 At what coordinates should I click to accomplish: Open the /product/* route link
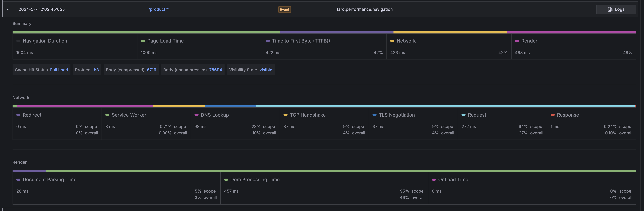[x=158, y=9]
